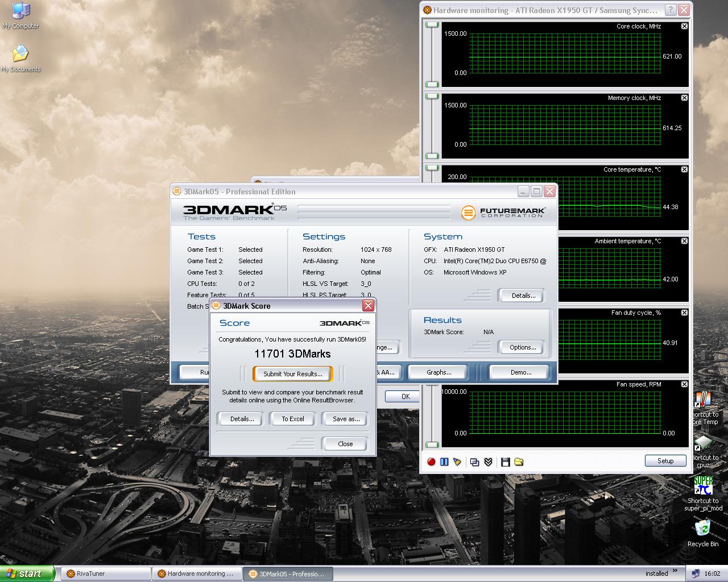Open My Documents desktop icon

pyautogui.click(x=20, y=59)
